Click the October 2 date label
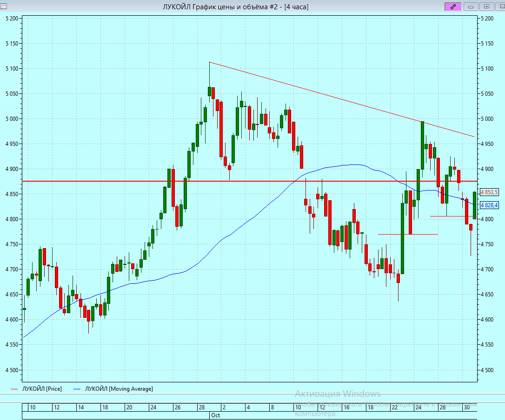This screenshot has height=420, width=505. pyautogui.click(x=224, y=407)
